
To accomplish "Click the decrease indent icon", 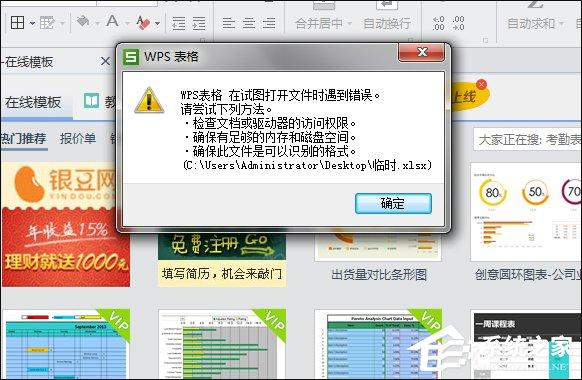I will coord(179,23).
